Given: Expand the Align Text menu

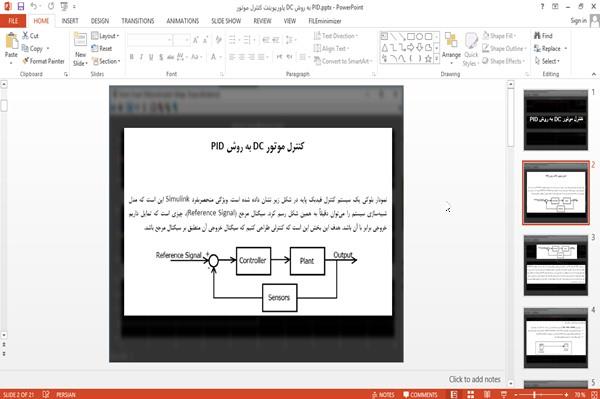Looking at the screenshot, I should [x=331, y=49].
